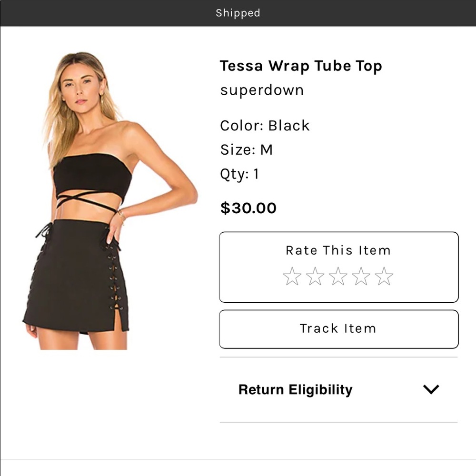Select the Shipped status header
476x476 pixels.
(238, 13)
